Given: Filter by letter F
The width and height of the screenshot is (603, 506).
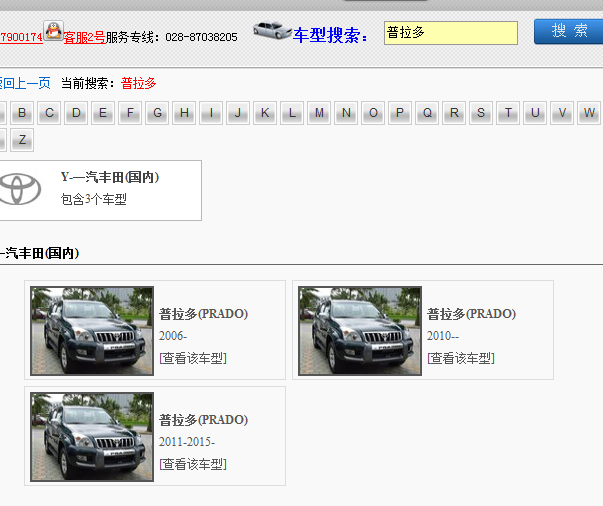Looking at the screenshot, I should [130, 113].
